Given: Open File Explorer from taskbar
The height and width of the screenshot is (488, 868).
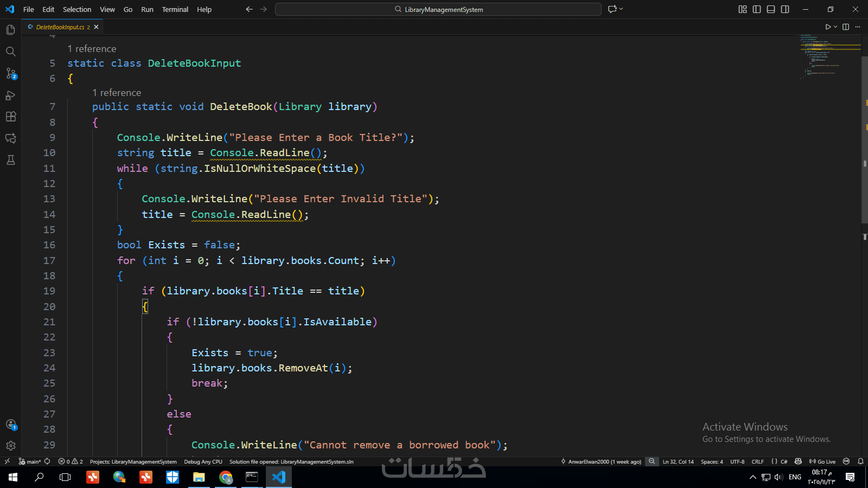Looking at the screenshot, I should (x=199, y=477).
